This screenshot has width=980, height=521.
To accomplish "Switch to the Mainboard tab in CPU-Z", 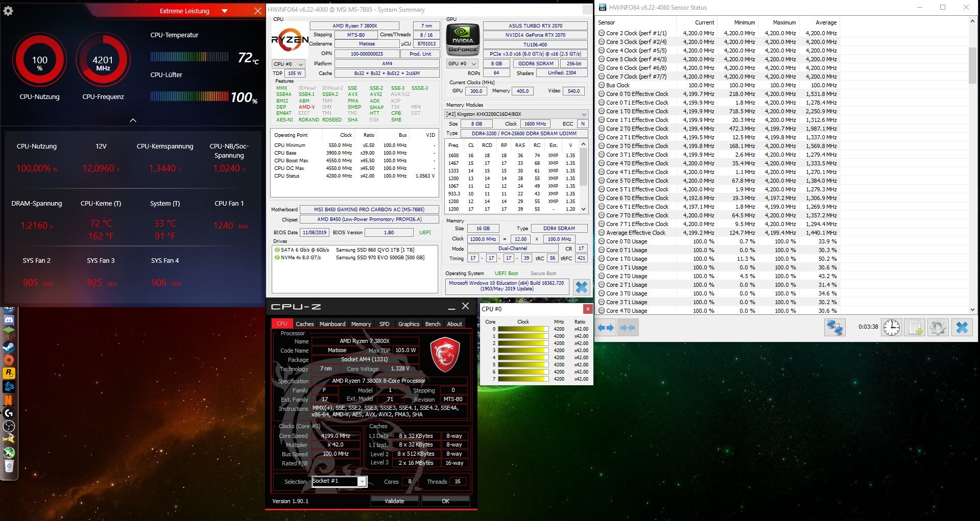I will (x=332, y=324).
